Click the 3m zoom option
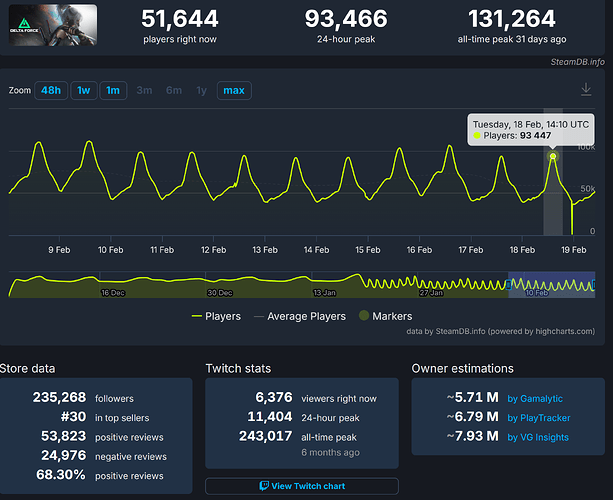 tap(144, 91)
